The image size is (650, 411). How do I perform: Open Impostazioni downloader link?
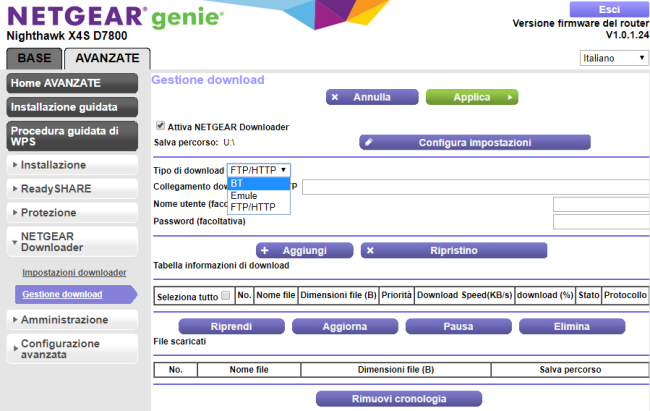coord(74,272)
